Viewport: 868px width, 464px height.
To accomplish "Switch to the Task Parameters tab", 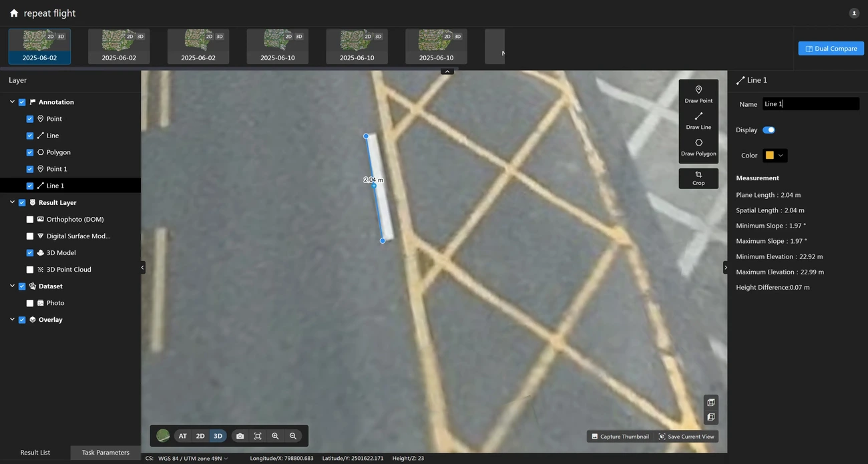I will 105,453.
